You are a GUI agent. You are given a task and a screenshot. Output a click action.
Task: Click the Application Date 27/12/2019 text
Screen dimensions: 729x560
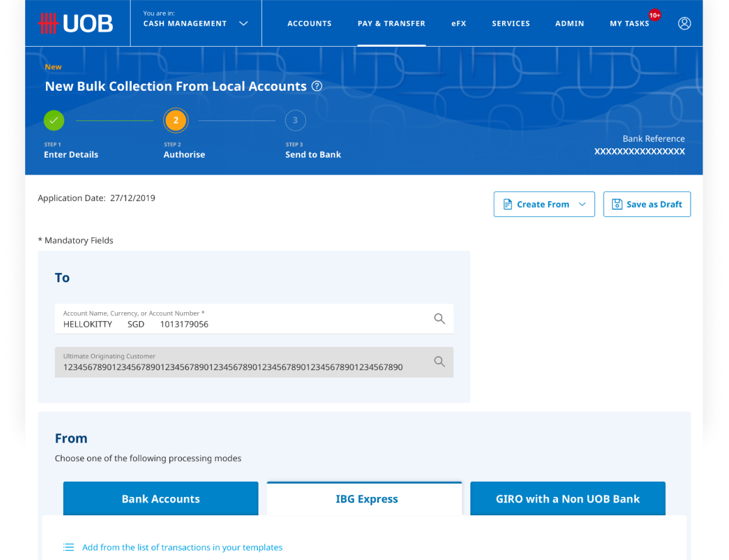click(96, 198)
